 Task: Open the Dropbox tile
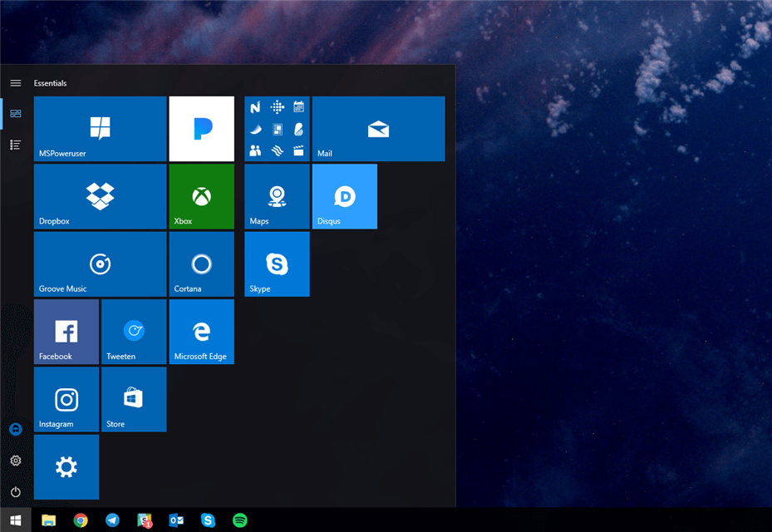(100, 196)
